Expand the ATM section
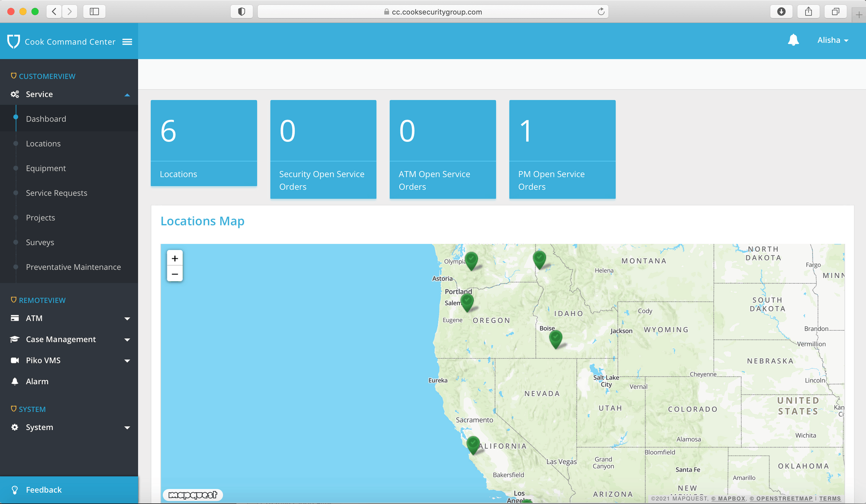Image resolution: width=866 pixels, height=504 pixels. click(127, 318)
